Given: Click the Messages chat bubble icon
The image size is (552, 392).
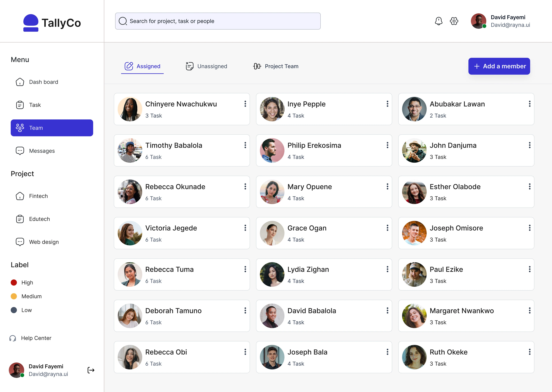Looking at the screenshot, I should (x=20, y=151).
